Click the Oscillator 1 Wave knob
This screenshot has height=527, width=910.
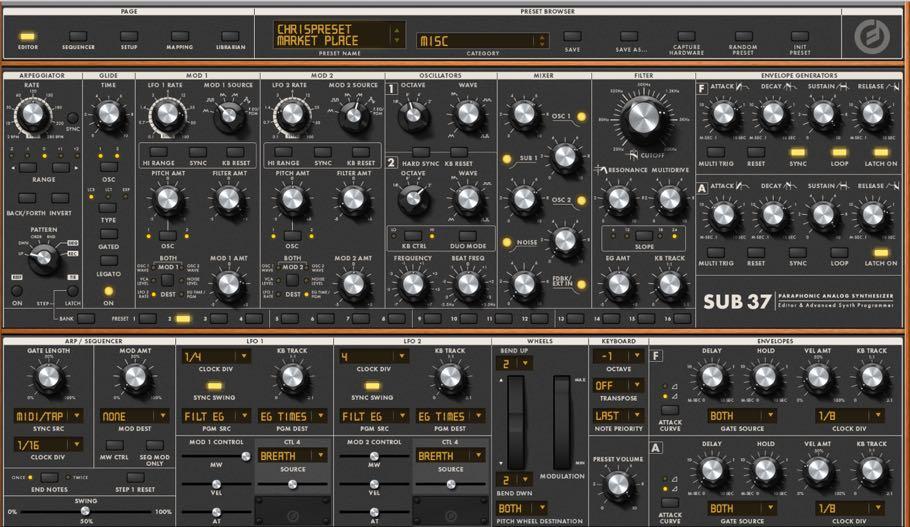(468, 114)
